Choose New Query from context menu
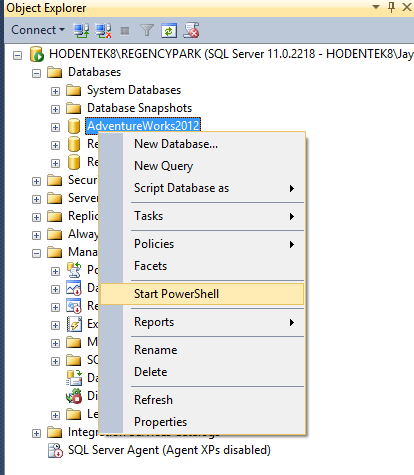The width and height of the screenshot is (414, 475). [202, 166]
